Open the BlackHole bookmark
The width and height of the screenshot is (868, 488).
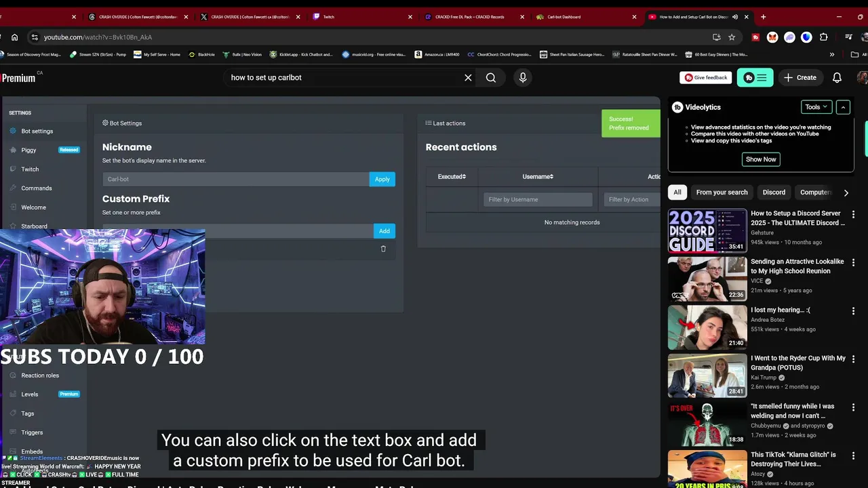[x=201, y=54]
